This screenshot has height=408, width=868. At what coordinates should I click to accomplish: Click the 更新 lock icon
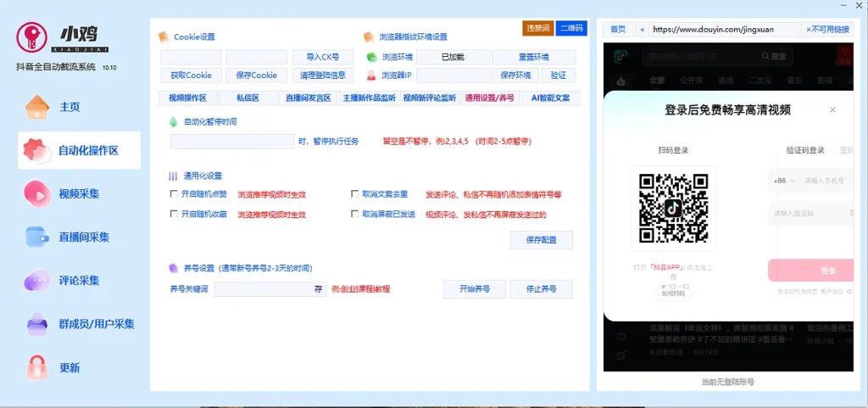tap(37, 367)
